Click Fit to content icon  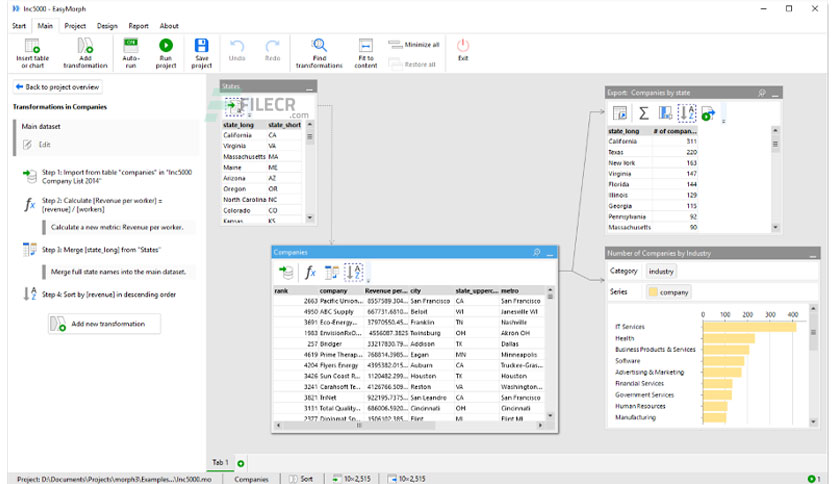[366, 46]
